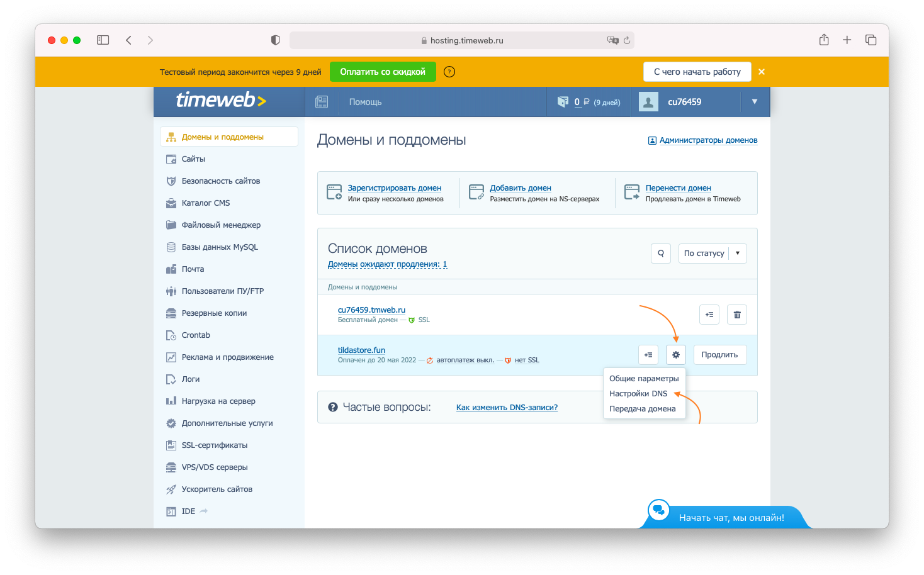924x575 pixels.
Task: Click the user avatar icon
Action: pyautogui.click(x=648, y=102)
